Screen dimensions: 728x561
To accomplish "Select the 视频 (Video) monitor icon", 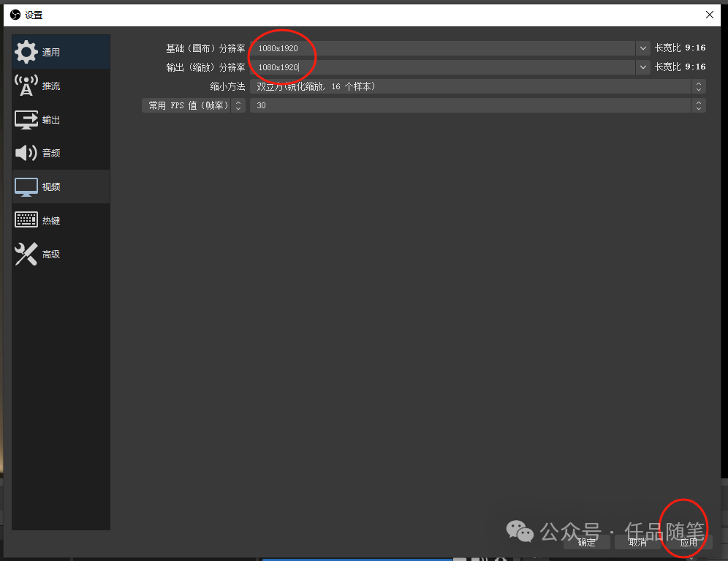I will click(x=26, y=187).
